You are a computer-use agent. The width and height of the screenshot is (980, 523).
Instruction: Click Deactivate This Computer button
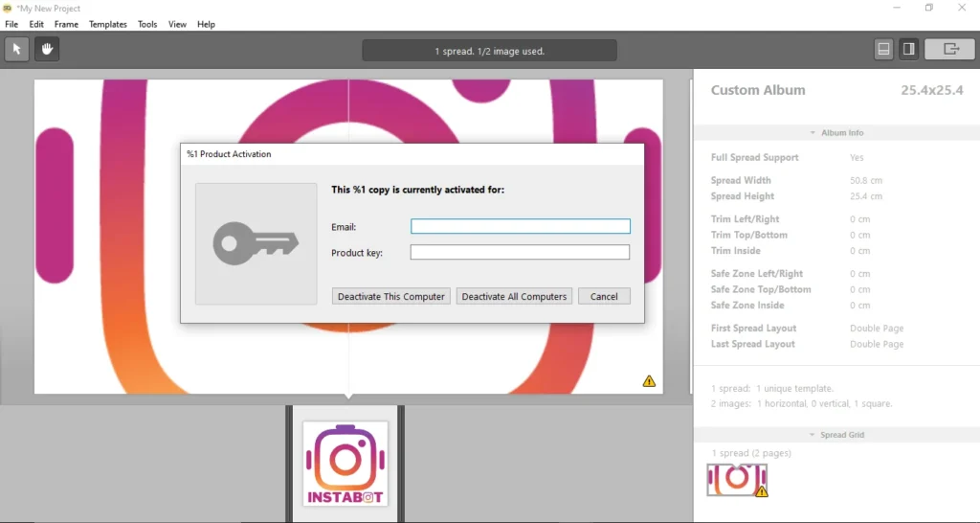pos(391,297)
